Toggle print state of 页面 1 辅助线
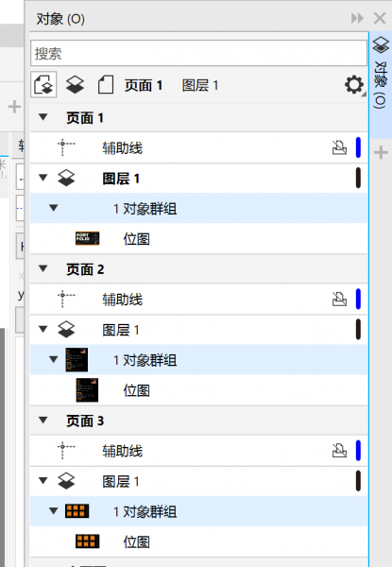This screenshot has width=392, height=567. click(x=340, y=147)
